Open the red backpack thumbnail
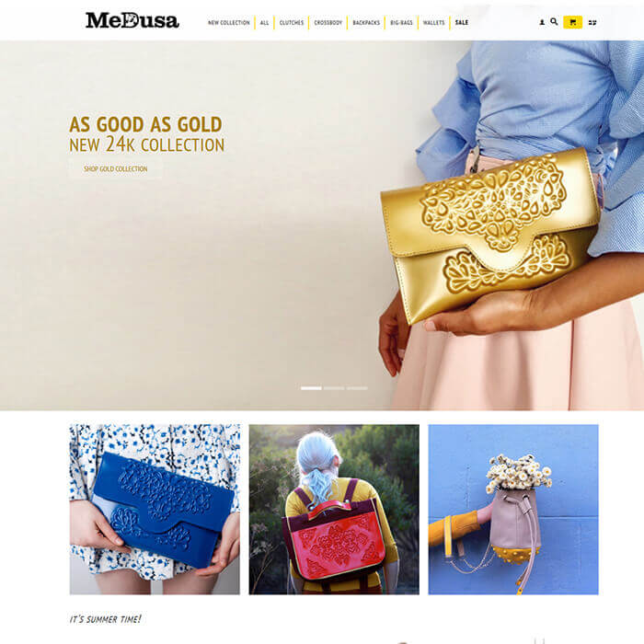Image resolution: width=644 pixels, height=644 pixels. click(334, 510)
